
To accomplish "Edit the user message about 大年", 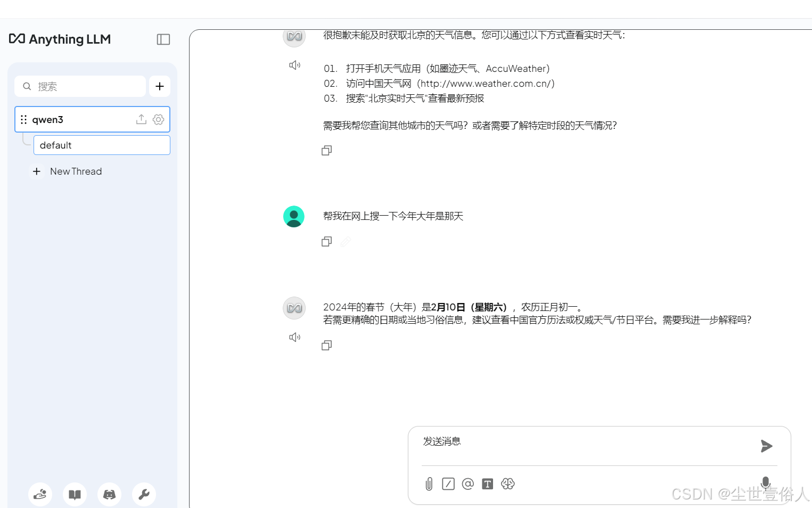I will (346, 242).
